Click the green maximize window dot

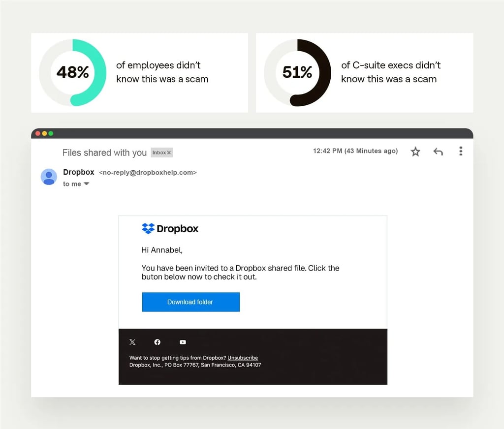[51, 133]
